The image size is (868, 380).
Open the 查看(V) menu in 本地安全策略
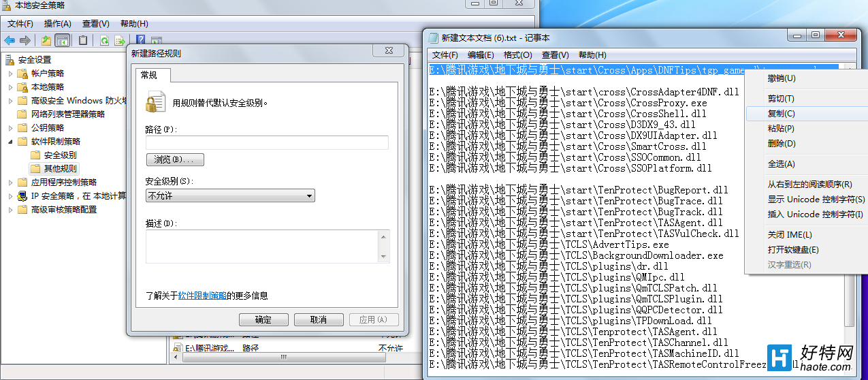tap(96, 24)
